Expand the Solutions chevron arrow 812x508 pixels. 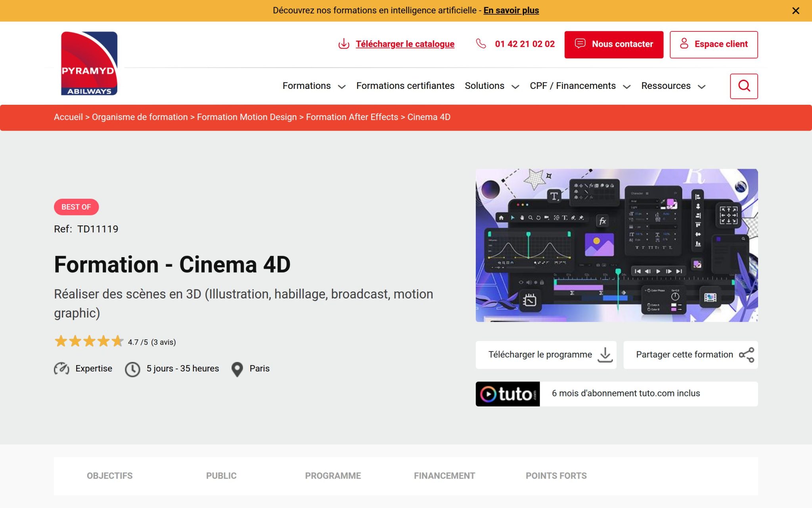click(x=515, y=87)
